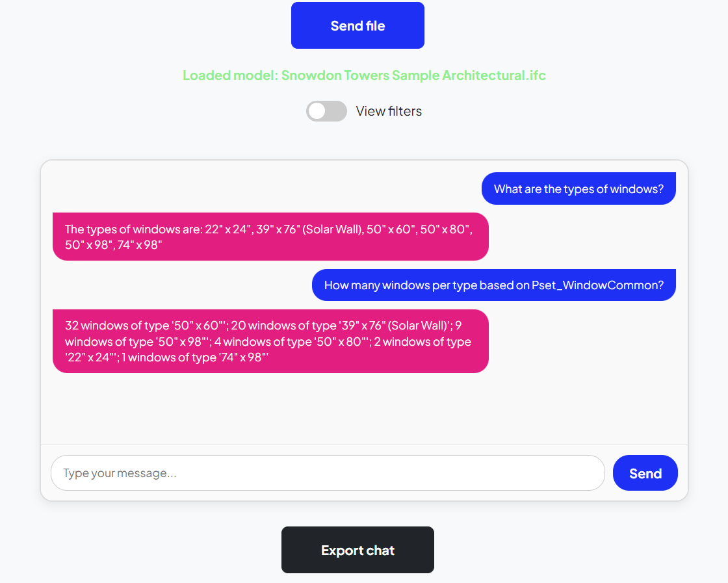The image size is (728, 583).
Task: Click the Export chat button
Action: (357, 550)
